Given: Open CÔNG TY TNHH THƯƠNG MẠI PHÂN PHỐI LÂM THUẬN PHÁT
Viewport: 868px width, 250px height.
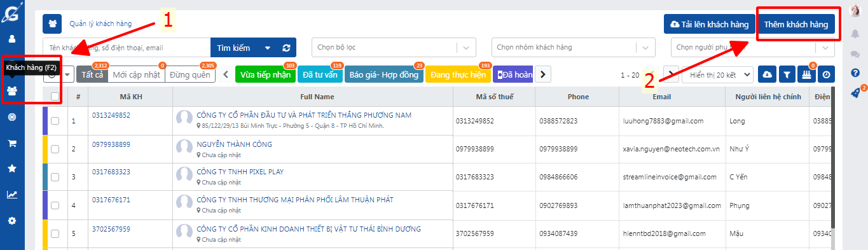Looking at the screenshot, I should [295, 200].
